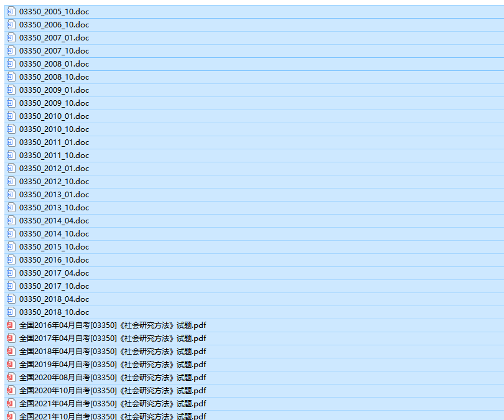504x420 pixels.
Task: Select 全国2019年04月自考[03350]《社会研究方法》试题.pdf
Action: tap(113, 365)
